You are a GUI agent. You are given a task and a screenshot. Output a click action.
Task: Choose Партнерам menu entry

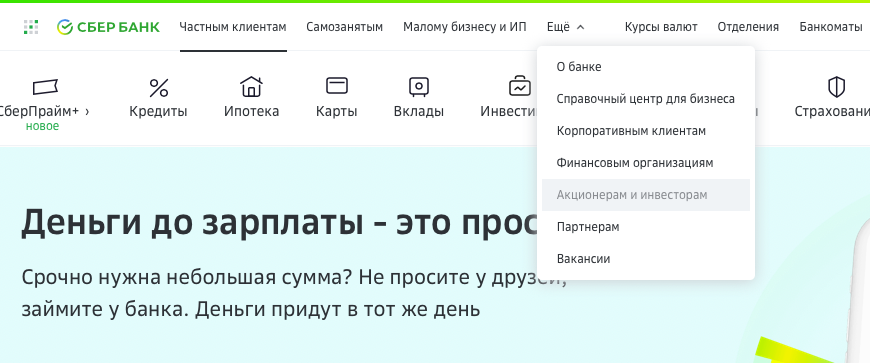click(646, 227)
